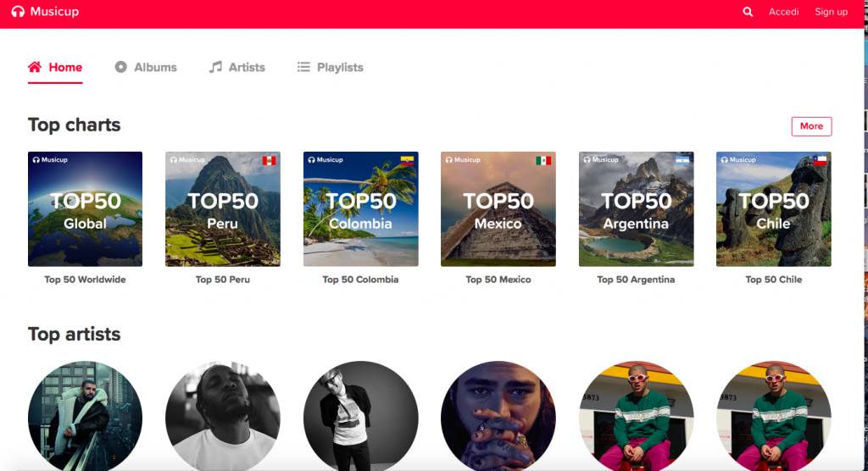Viewport: 868px width, 471px height.
Task: Click the Albums disc icon
Action: 121,67
